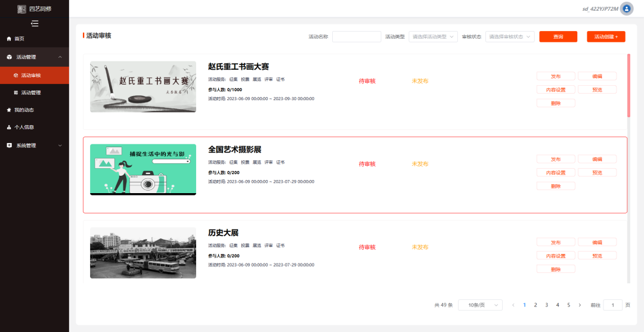The image size is (644, 332).
Task: Click the 四艺同修 logo icon
Action: (x=21, y=8)
